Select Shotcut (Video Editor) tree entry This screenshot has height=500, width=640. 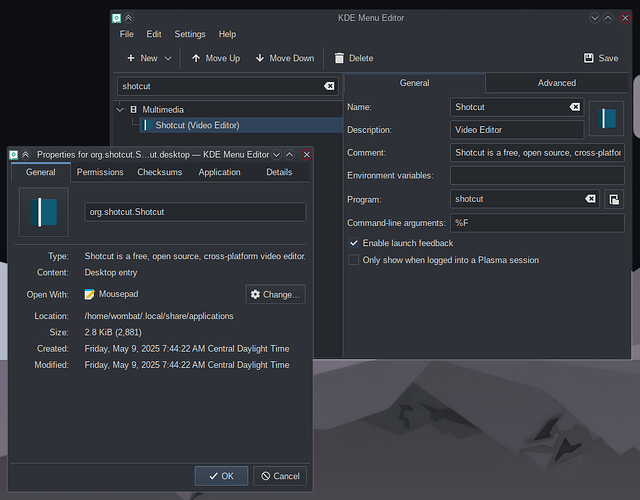pyautogui.click(x=197, y=125)
